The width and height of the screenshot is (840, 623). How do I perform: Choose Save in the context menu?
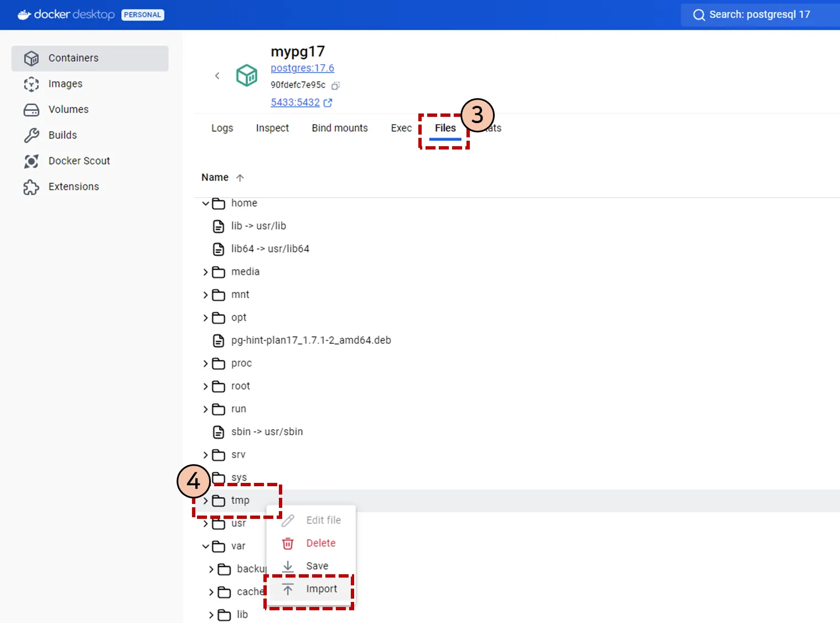tap(311, 566)
